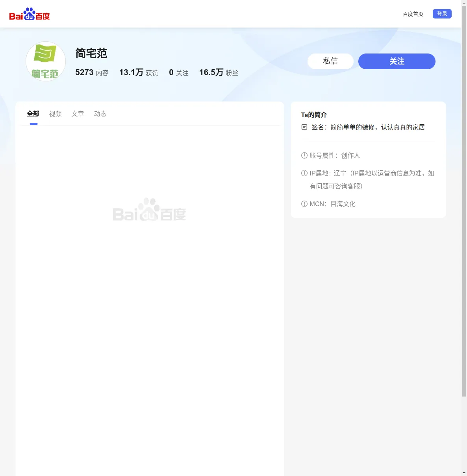Viewport: 467px width, 476px height.
Task: Click the 简宅范 username heading
Action: [x=91, y=54]
